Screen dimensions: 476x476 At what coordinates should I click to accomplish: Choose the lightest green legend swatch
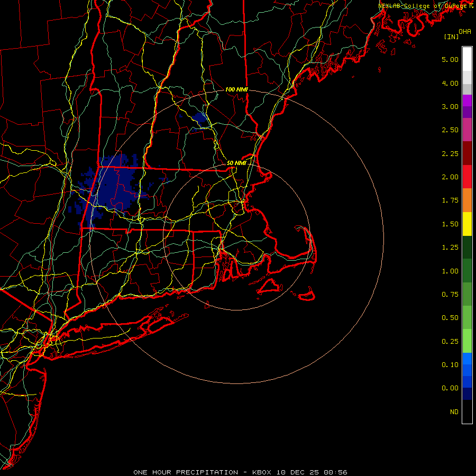click(x=467, y=341)
